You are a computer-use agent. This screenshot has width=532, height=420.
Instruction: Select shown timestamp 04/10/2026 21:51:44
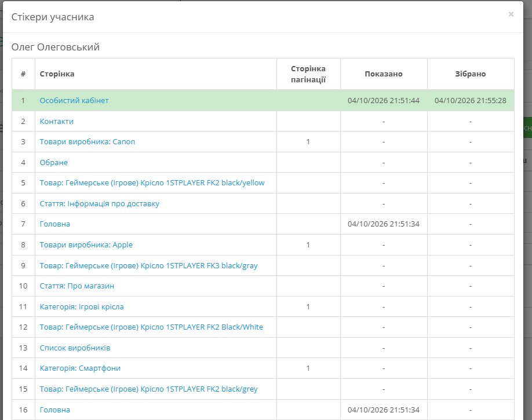click(384, 100)
